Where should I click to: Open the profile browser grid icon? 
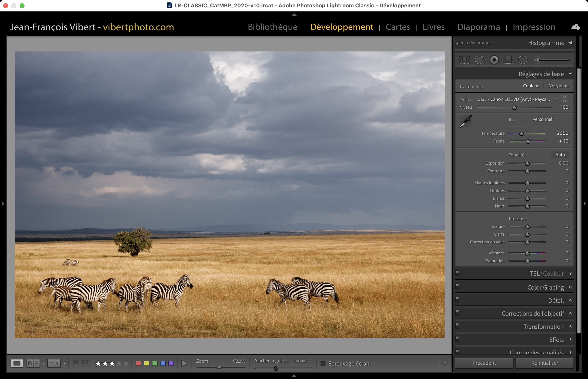pyautogui.click(x=564, y=99)
